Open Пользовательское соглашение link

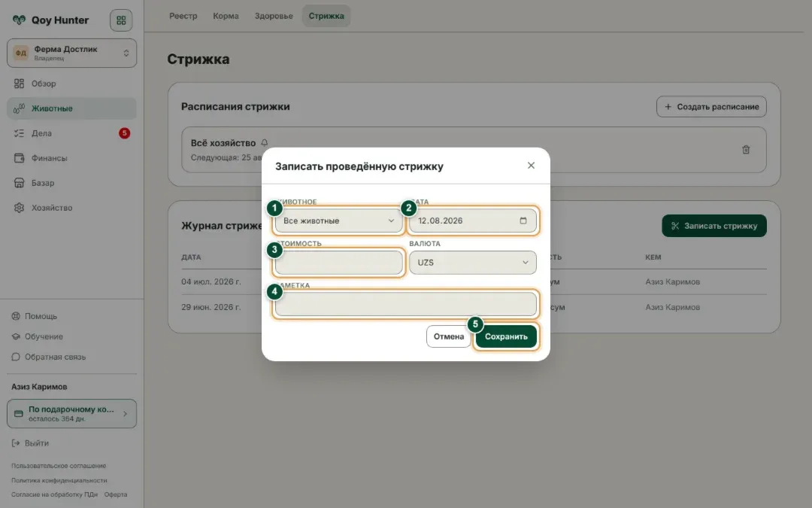[x=59, y=466]
